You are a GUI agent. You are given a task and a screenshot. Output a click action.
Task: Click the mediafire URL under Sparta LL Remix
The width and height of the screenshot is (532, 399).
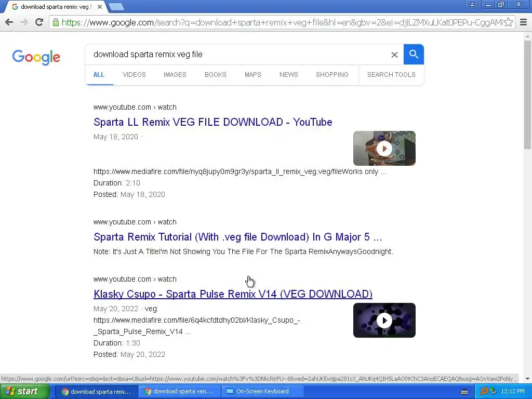240,171
